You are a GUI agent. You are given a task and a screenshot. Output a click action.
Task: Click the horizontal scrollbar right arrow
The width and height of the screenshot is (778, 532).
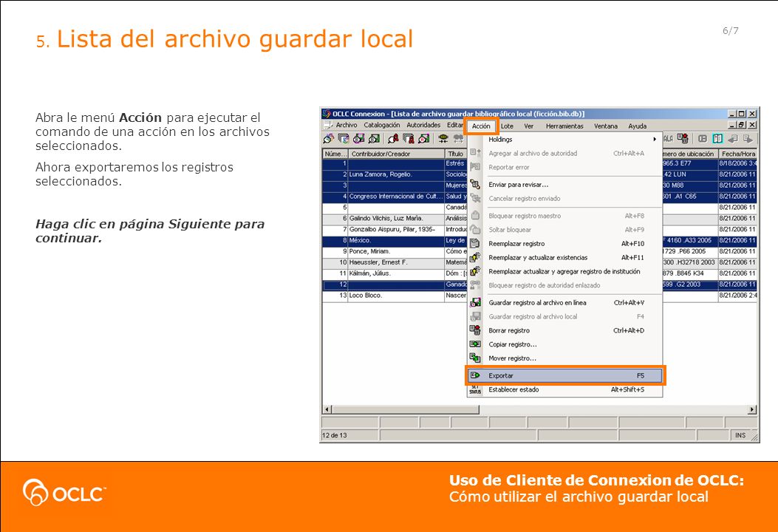coord(753,409)
